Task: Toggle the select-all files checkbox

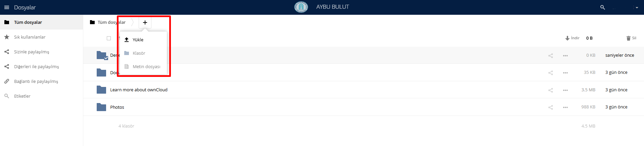Action: [109, 38]
